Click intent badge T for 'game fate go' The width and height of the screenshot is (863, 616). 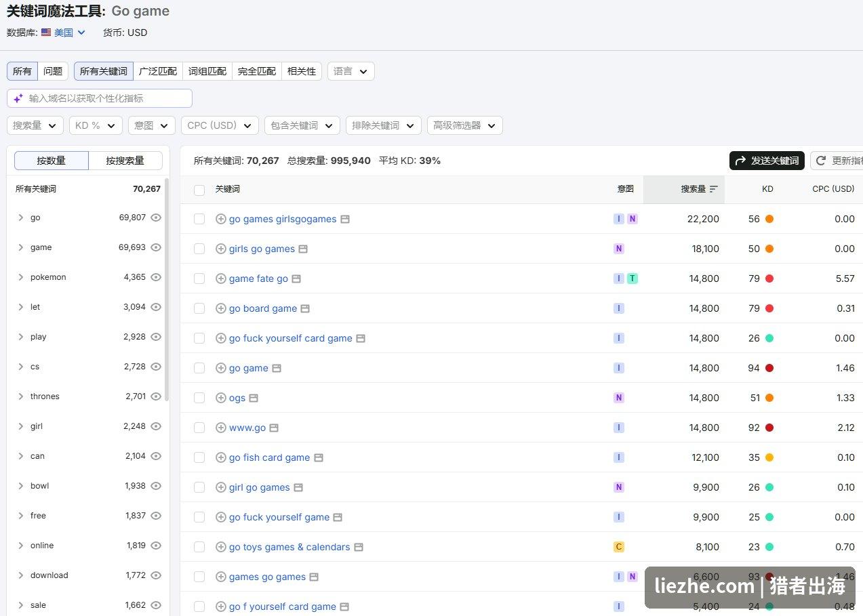pyautogui.click(x=633, y=279)
